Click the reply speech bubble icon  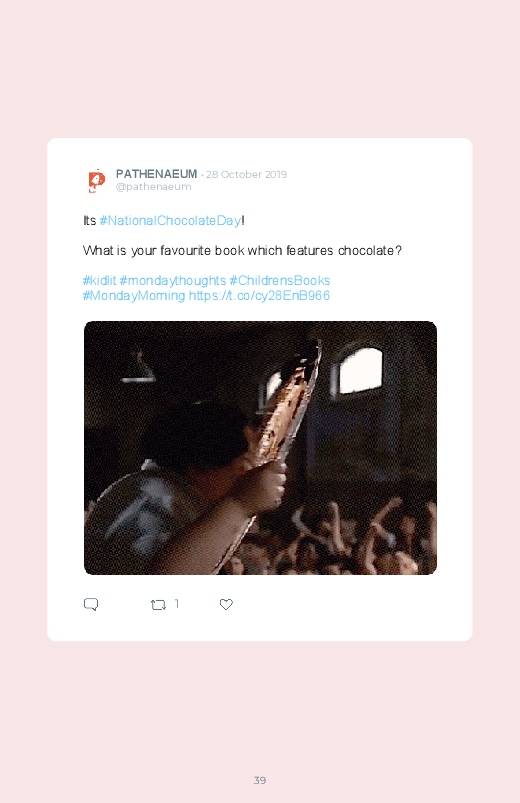(x=91, y=604)
